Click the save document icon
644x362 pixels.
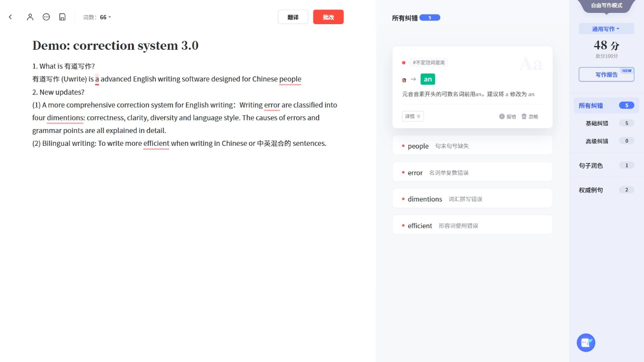click(x=62, y=17)
